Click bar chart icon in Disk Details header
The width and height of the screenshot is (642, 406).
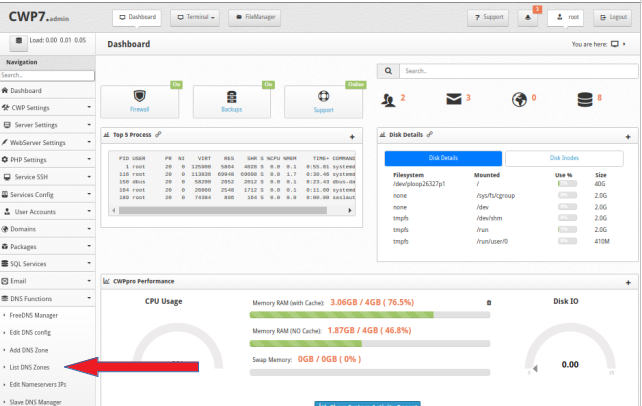click(x=383, y=135)
